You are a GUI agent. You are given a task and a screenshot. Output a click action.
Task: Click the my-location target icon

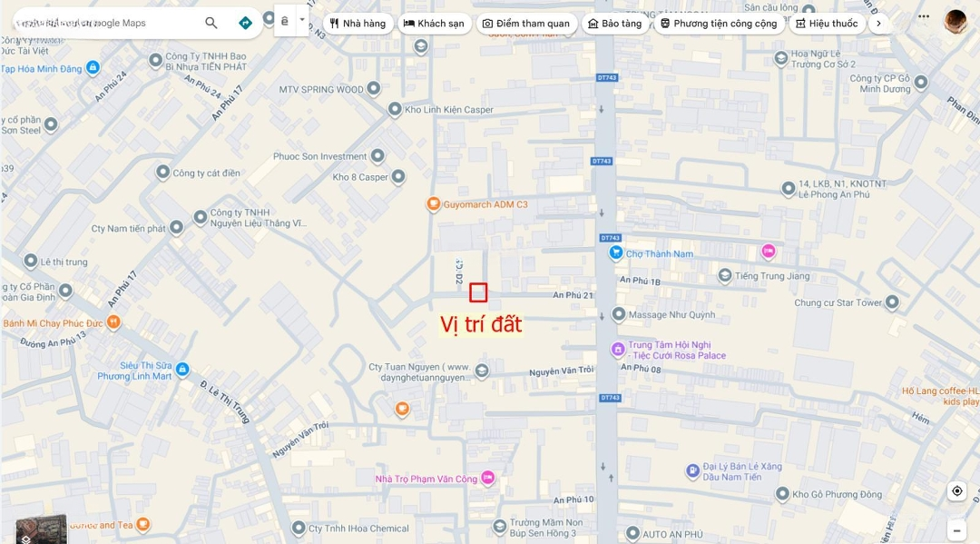(x=957, y=490)
